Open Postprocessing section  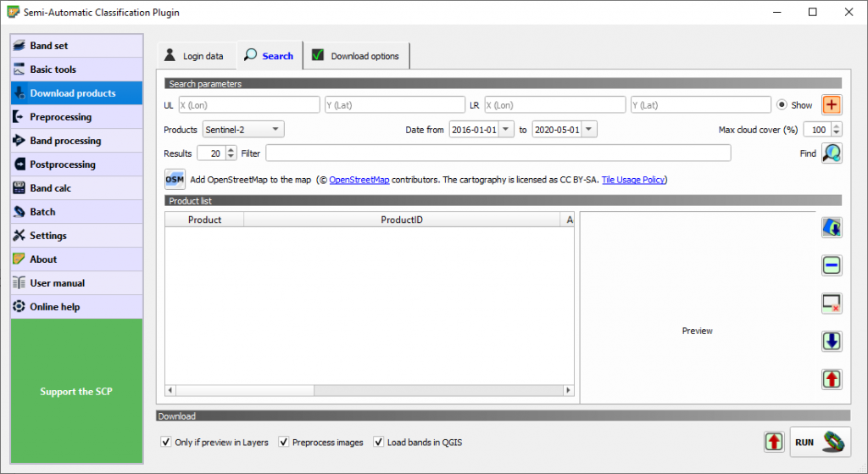click(x=76, y=165)
